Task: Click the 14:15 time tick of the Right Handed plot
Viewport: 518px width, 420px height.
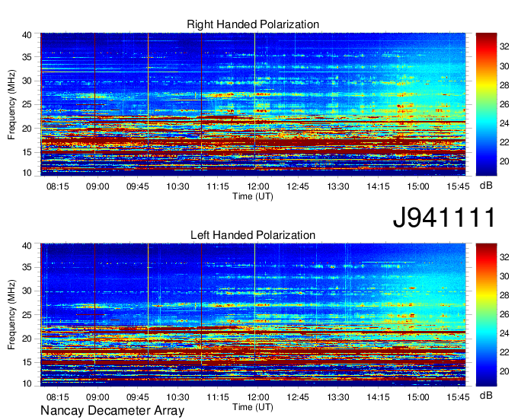Action: [378, 186]
